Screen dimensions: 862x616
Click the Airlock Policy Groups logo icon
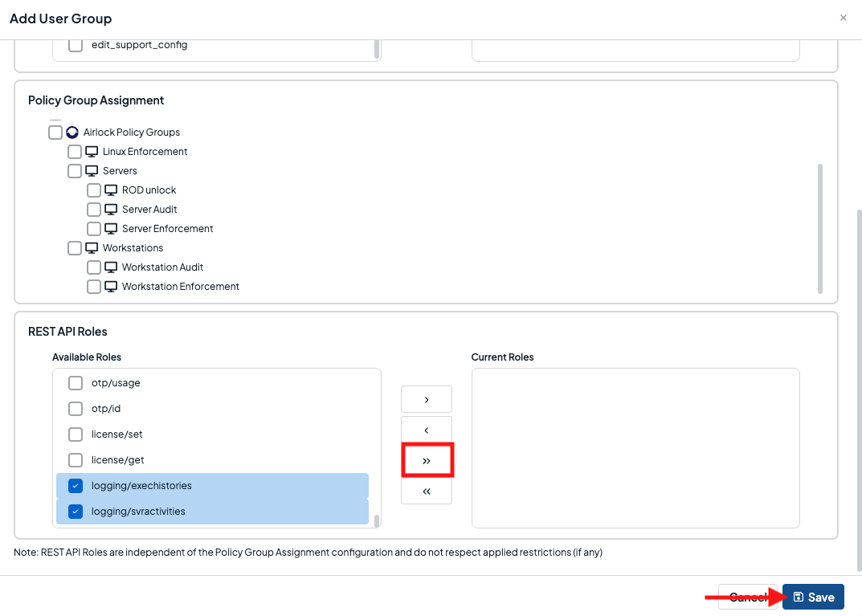pos(72,133)
